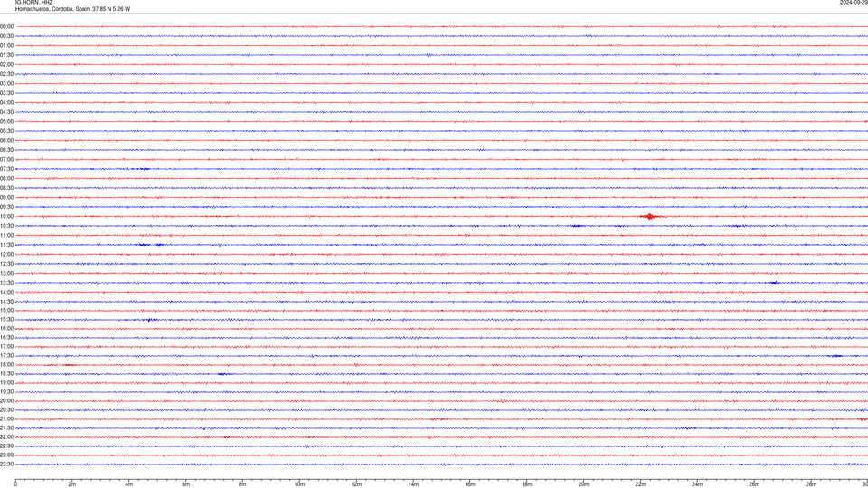Select the 18:00 time label
Screen dimensions: 868x488
6,365
